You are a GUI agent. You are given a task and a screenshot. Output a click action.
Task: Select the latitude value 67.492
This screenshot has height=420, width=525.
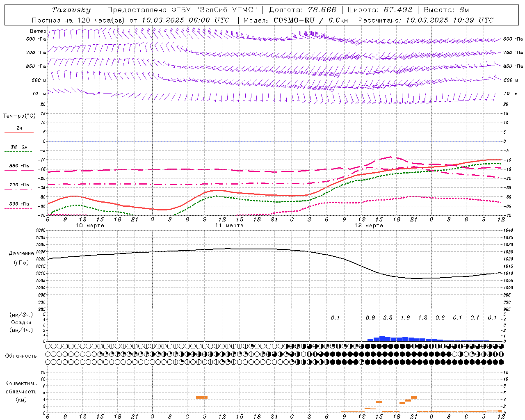(397, 10)
